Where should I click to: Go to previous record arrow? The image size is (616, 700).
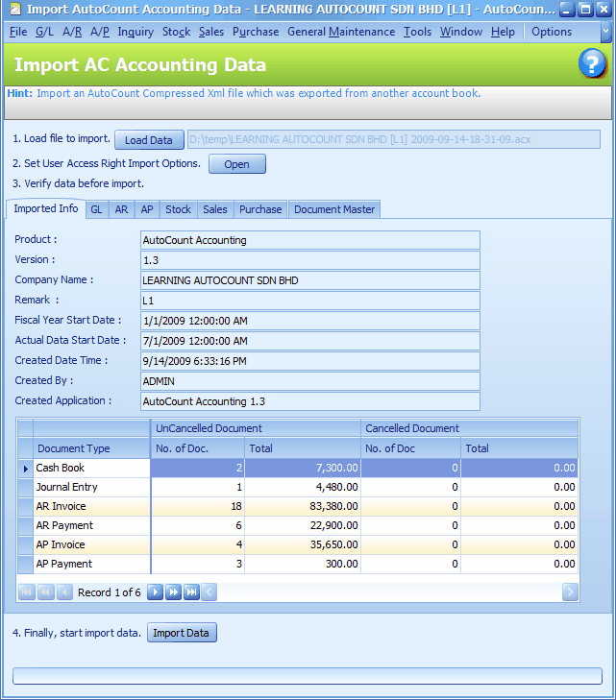pos(64,592)
